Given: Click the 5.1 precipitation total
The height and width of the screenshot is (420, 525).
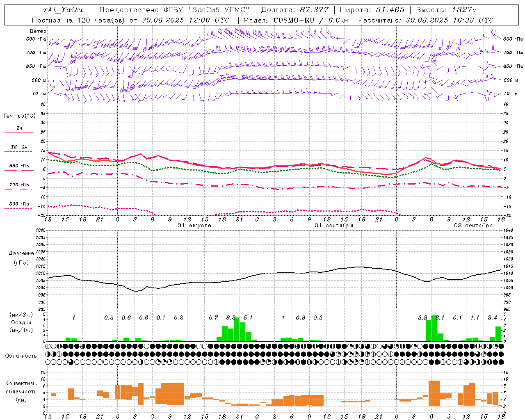Looking at the screenshot, I should tap(248, 317).
